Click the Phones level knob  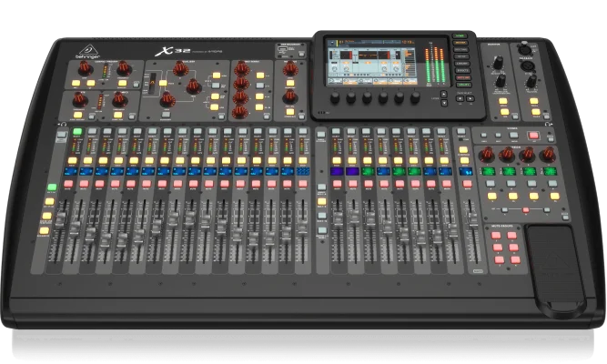(x=501, y=81)
